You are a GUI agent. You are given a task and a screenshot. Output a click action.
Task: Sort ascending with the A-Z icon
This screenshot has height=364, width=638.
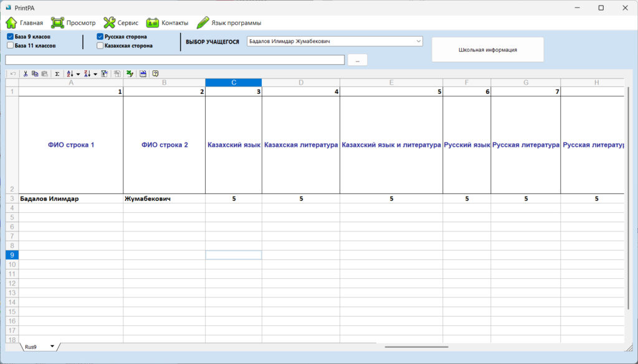pyautogui.click(x=70, y=73)
